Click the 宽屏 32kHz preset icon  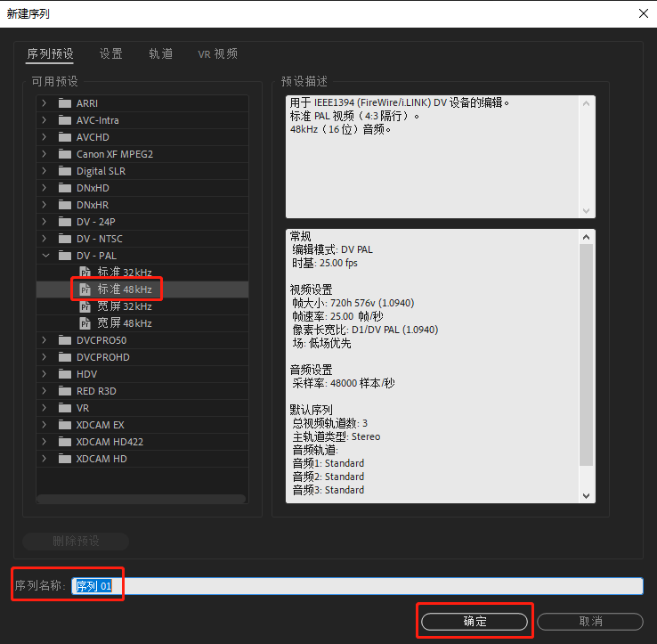click(x=85, y=306)
